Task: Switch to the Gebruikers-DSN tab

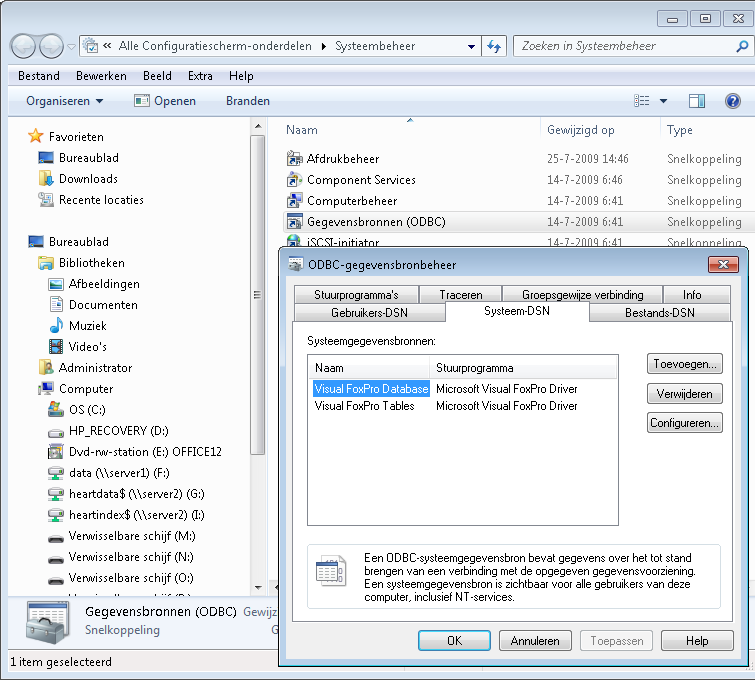Action: pyautogui.click(x=369, y=313)
